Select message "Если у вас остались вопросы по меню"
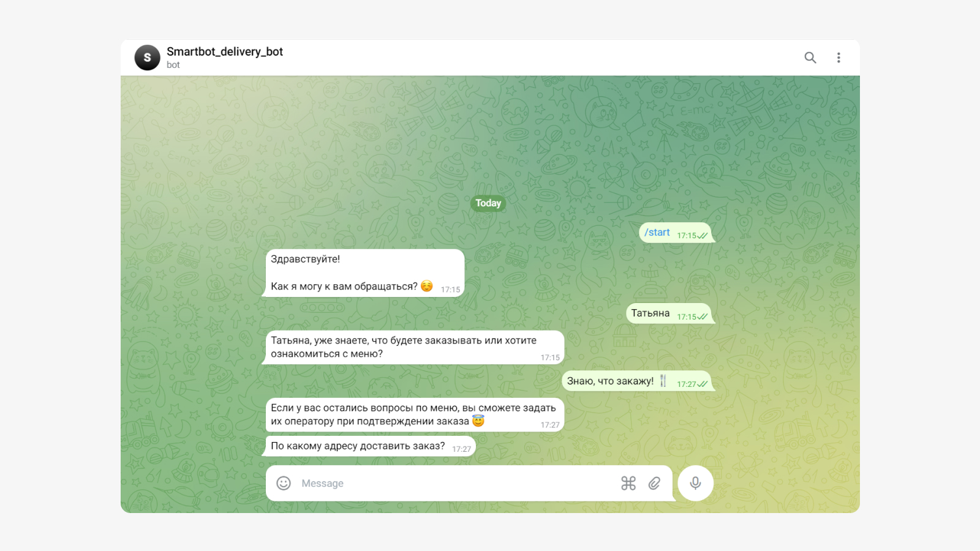The height and width of the screenshot is (551, 980). point(414,414)
